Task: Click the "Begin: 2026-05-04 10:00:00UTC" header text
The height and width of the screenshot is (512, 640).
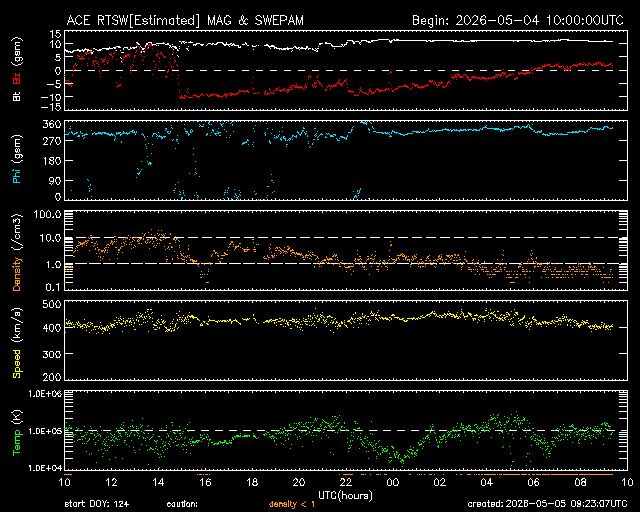Action: tap(518, 20)
